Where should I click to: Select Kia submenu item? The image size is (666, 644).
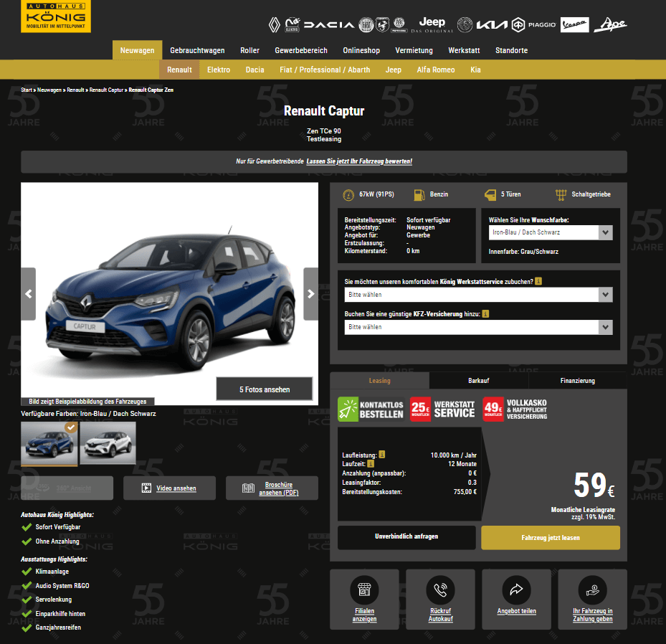[476, 70]
